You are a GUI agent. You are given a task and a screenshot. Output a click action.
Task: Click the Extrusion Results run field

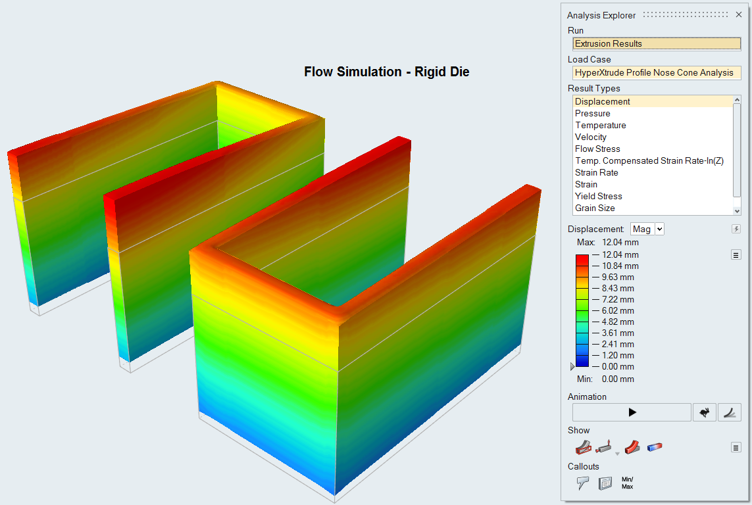(656, 44)
